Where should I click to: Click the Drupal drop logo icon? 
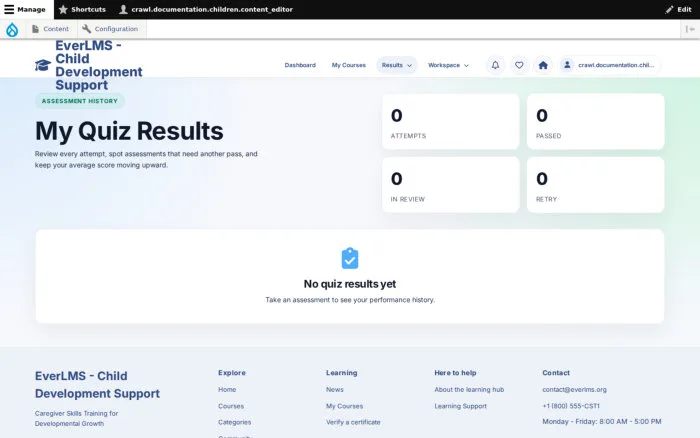pyautogui.click(x=12, y=29)
